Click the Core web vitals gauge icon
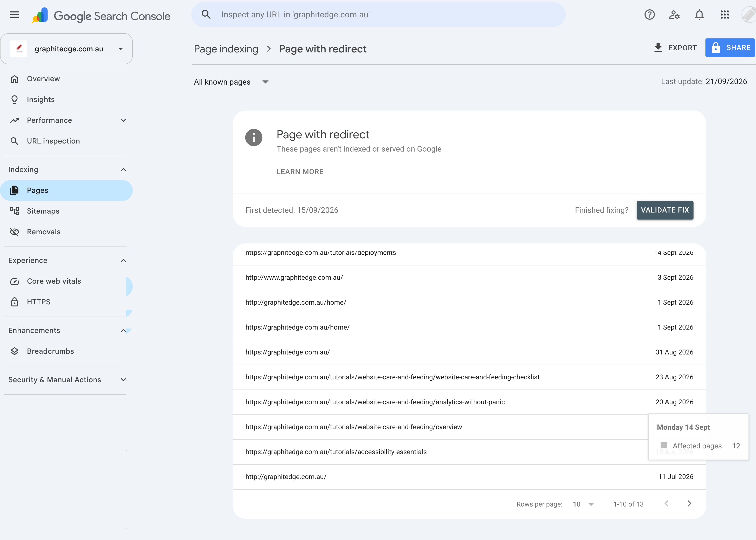Image resolution: width=756 pixels, height=540 pixels. coord(15,281)
